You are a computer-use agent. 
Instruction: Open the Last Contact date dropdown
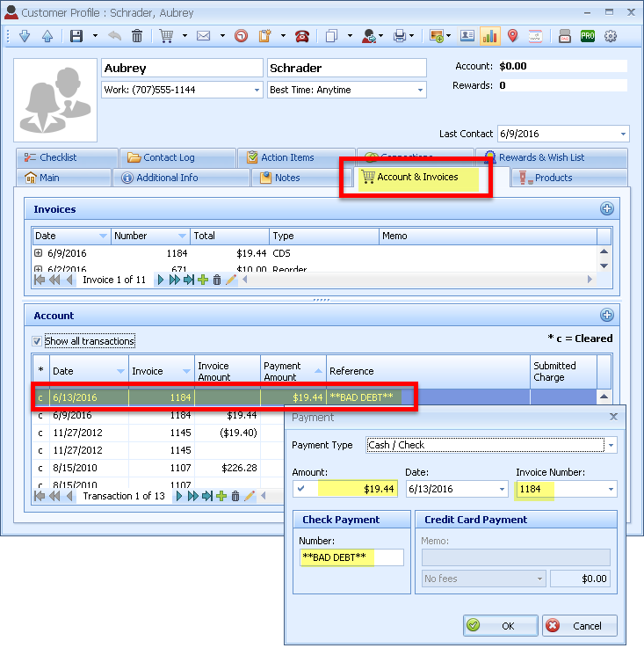tap(622, 134)
